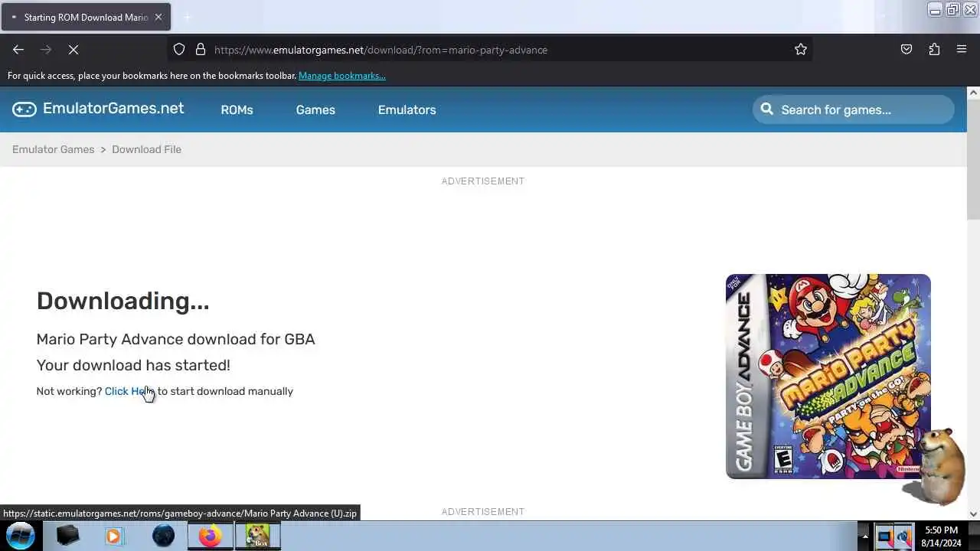Open the Emulators menu
Image resolution: width=980 pixels, height=551 pixels.
tap(407, 110)
